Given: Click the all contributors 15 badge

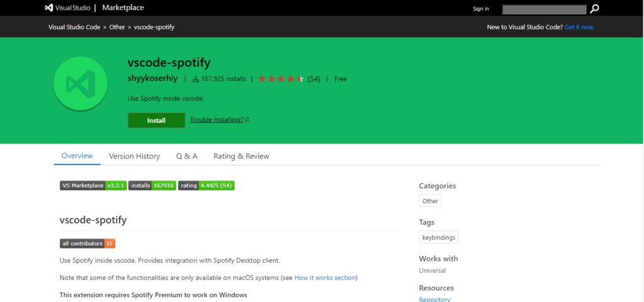Looking at the screenshot, I should tap(87, 243).
